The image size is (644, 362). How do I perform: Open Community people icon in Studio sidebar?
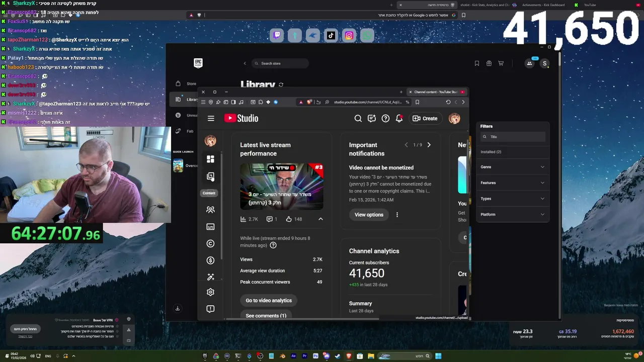coord(210,210)
